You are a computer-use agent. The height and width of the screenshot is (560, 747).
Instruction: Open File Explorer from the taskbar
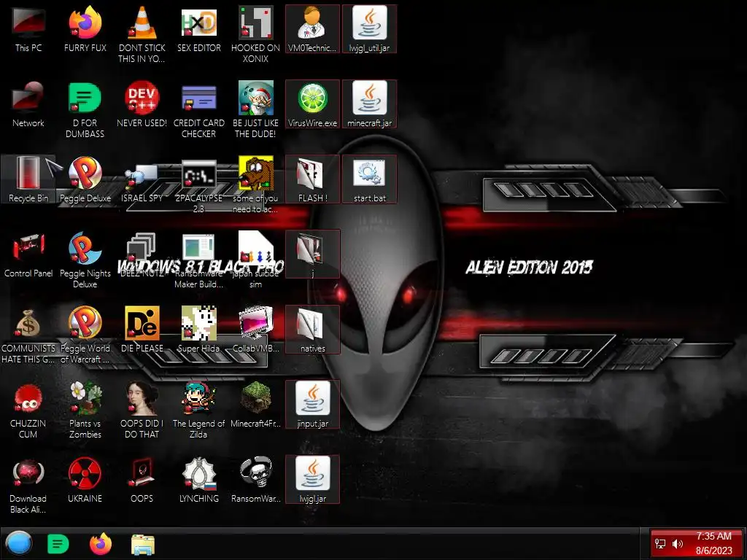pos(142,544)
